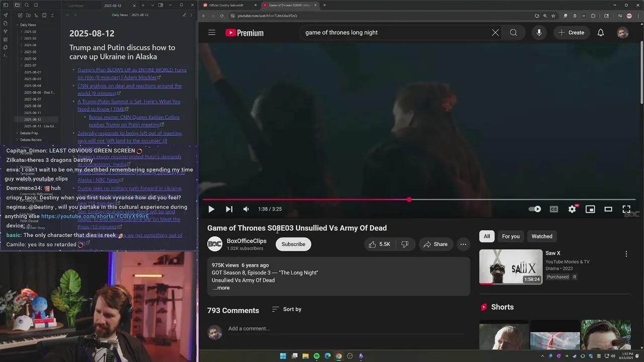This screenshot has width=644, height=362.
Task: Open the Saw X movie thumbnail
Action: point(511,267)
